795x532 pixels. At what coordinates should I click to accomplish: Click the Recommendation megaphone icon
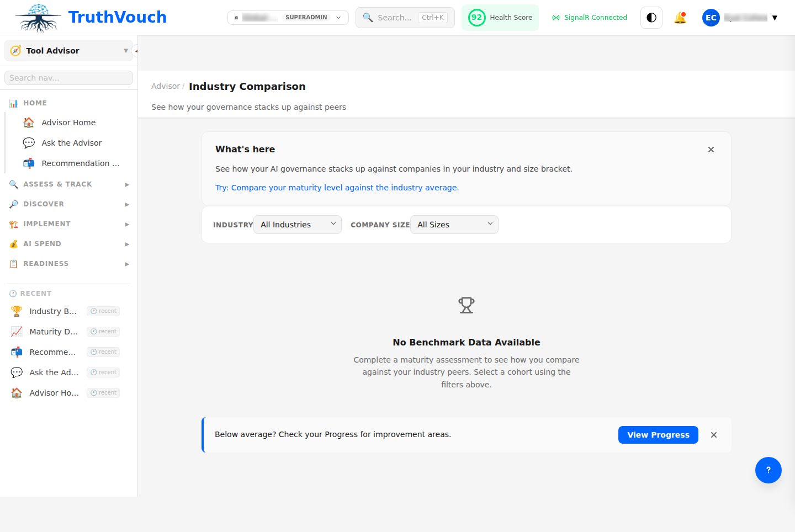coord(29,163)
